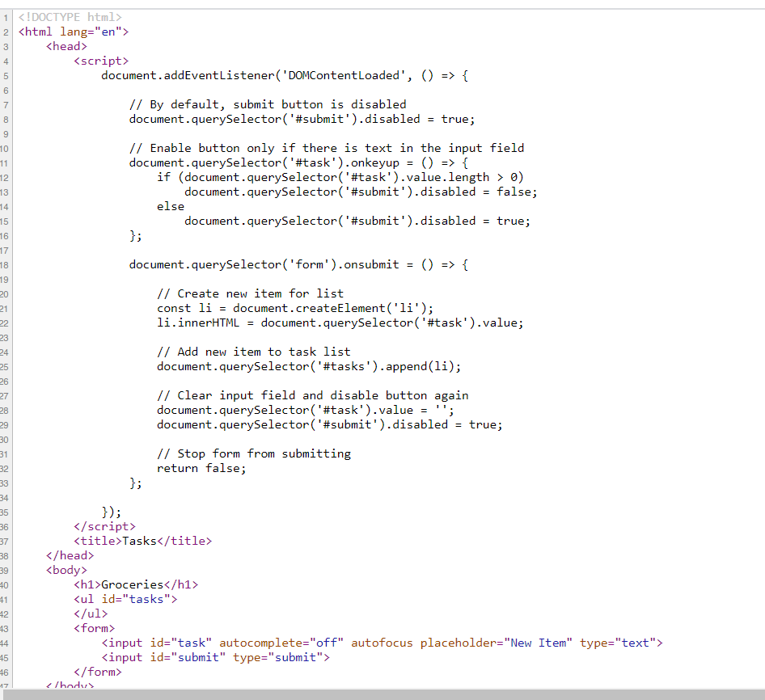Screen dimensions: 765x700
Task: Click the 'li.innerHTML' assignment line
Action: click(x=340, y=323)
